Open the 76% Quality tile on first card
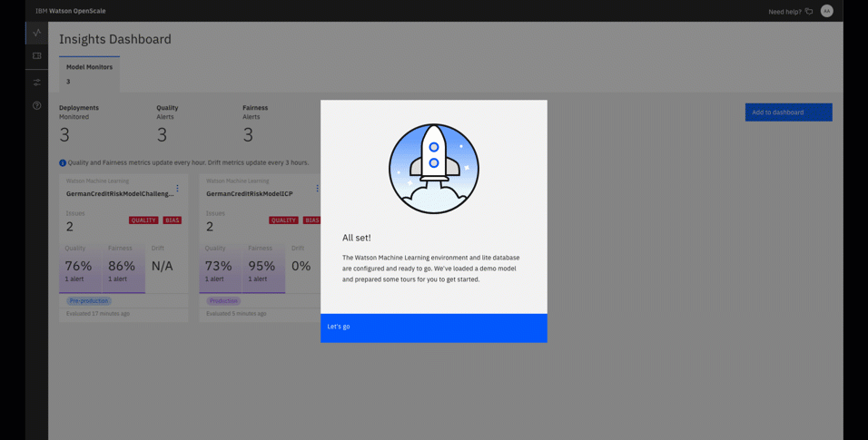The width and height of the screenshot is (868, 440). (80, 269)
